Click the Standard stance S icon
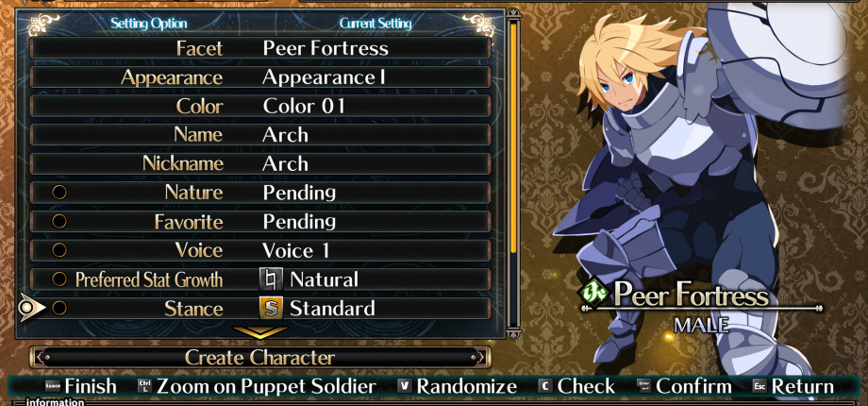 (271, 308)
